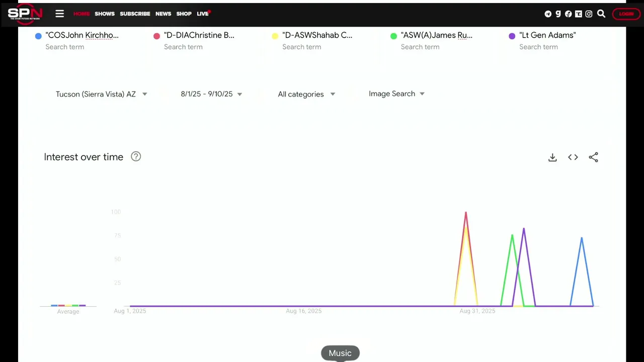The height and width of the screenshot is (362, 644).
Task: Open the SHOWS menu item
Action: [105, 14]
